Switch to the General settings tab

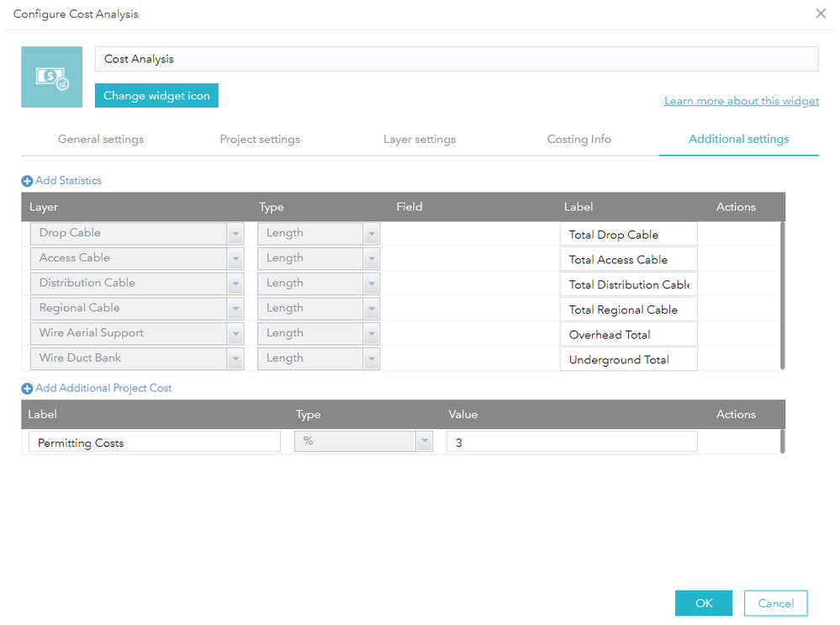click(x=101, y=139)
